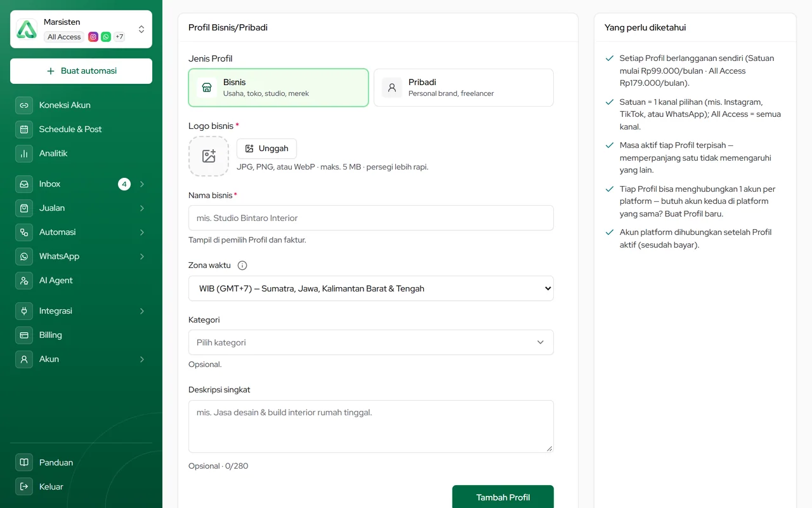Open Schedule & Post menu item
The width and height of the screenshot is (812, 508).
pyautogui.click(x=81, y=130)
